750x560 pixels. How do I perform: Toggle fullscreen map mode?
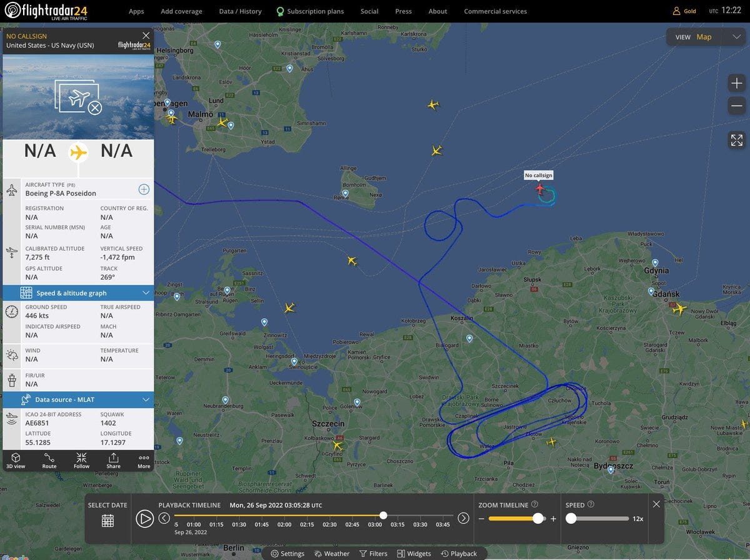737,140
